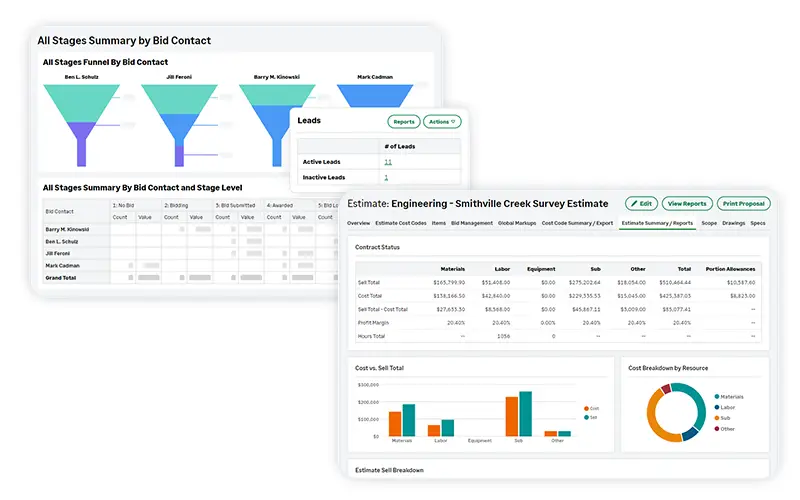
Task: Click Sell Total labor value $51,408.00
Action: tap(495, 282)
